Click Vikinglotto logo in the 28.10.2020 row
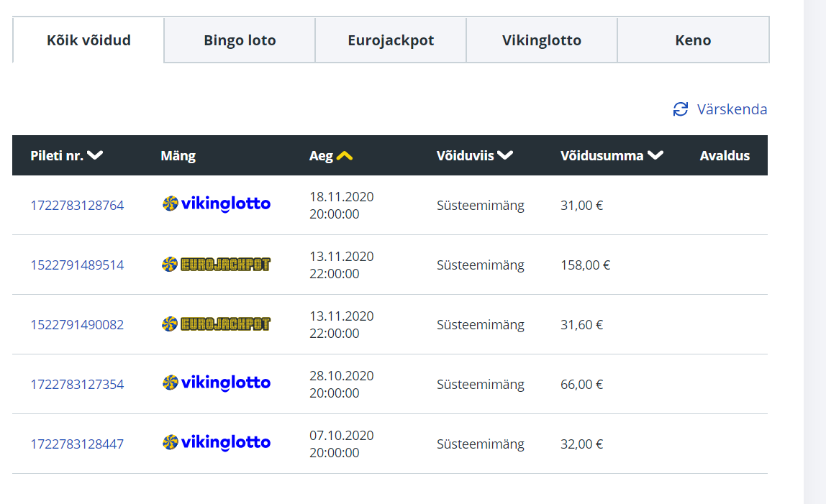This screenshot has width=826, height=504. 217,384
